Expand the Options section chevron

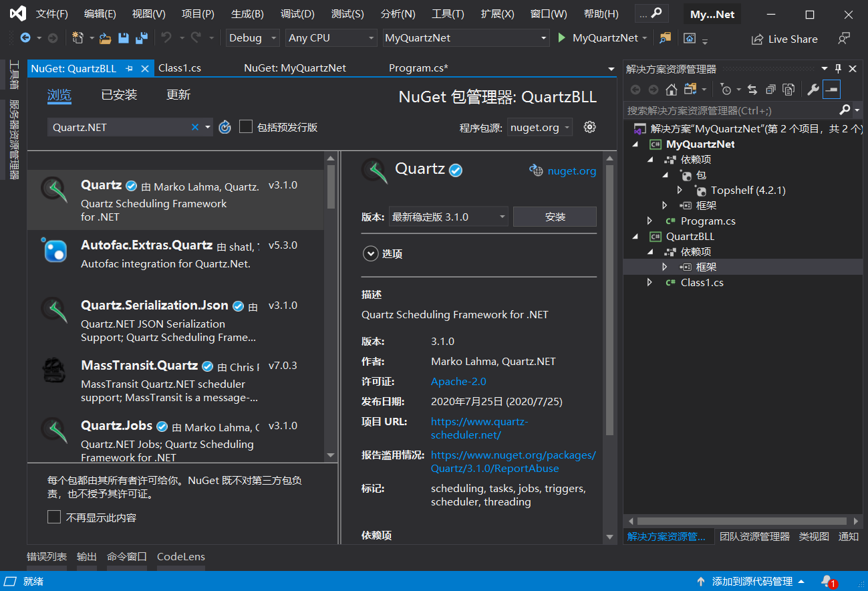[370, 254]
